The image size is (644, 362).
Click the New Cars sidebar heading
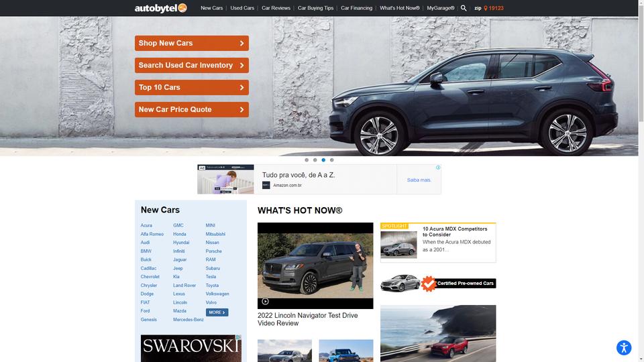160,210
